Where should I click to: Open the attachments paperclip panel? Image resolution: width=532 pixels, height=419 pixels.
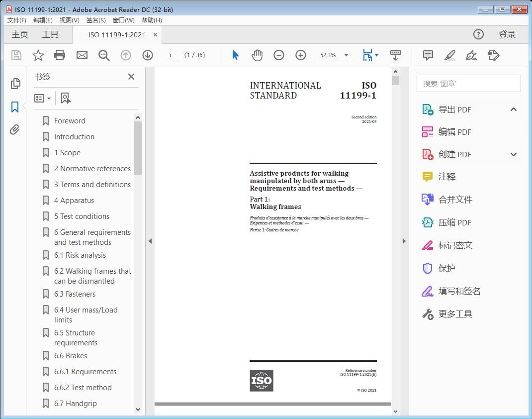(x=15, y=130)
